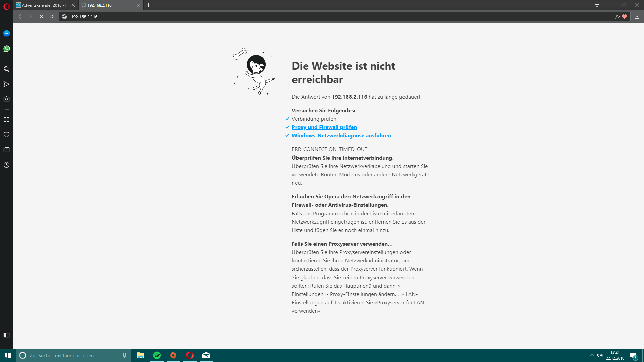The image size is (644, 362).
Task: Open Spotify from the Windows taskbar
Action: click(157, 355)
